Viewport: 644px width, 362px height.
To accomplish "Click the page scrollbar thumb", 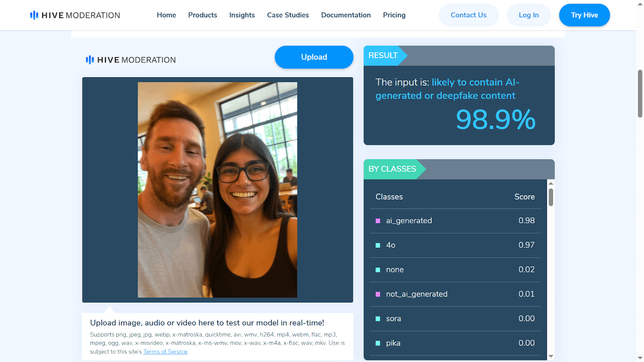I will coord(640,94).
